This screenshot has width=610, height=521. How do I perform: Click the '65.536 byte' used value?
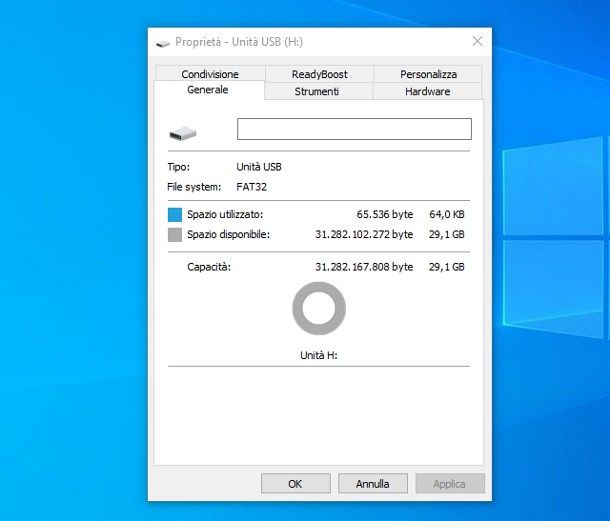(385, 214)
